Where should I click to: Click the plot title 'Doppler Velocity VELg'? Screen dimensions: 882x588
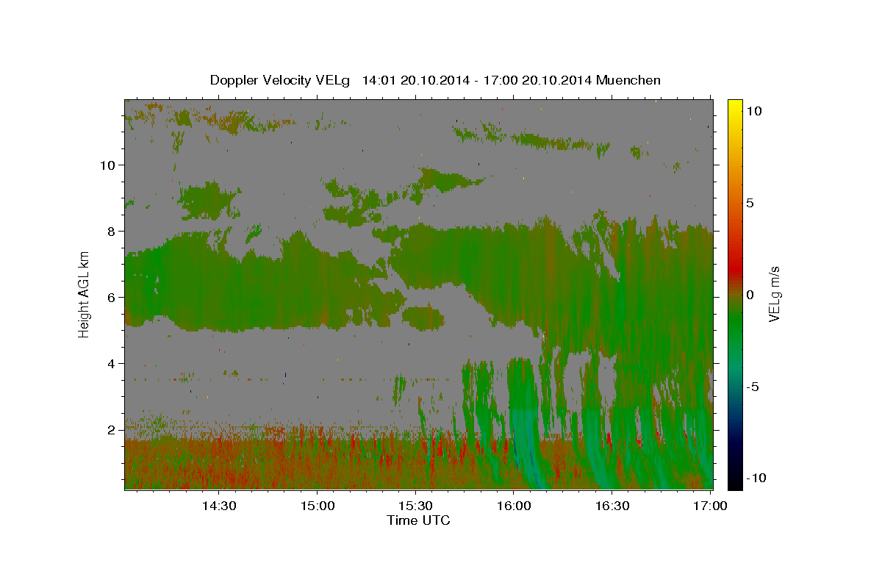(280, 80)
